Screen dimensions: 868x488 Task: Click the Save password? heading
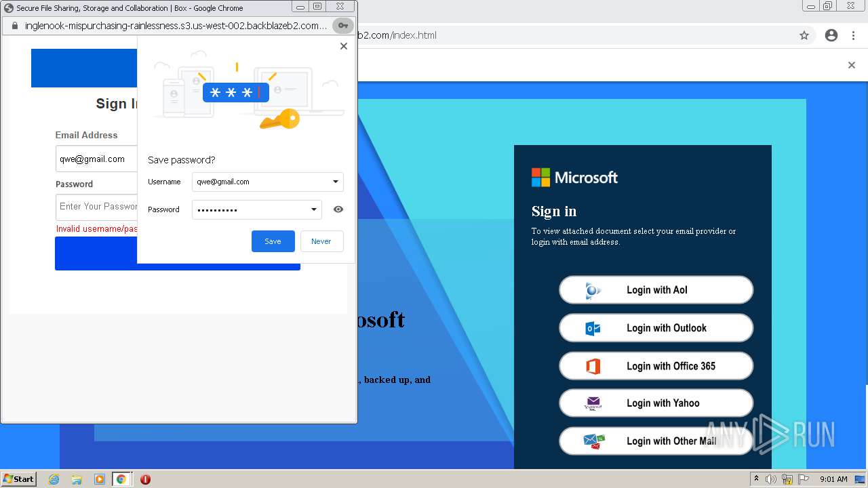click(182, 160)
